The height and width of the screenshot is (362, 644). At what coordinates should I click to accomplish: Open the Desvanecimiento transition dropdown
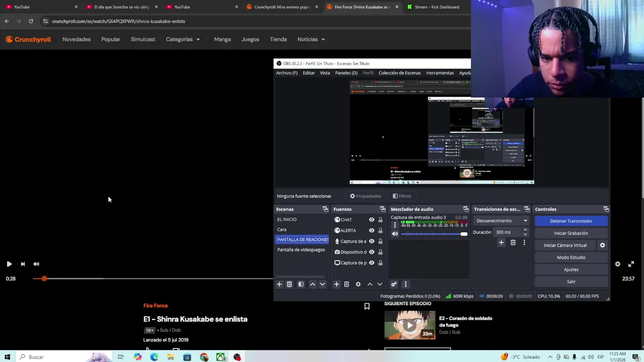point(501,221)
